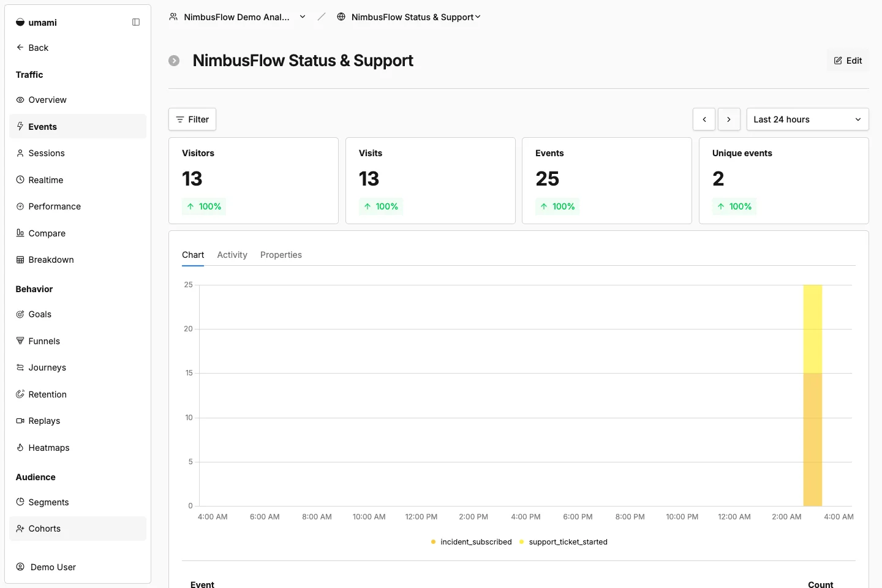Open Breakdown in the sidebar
The height and width of the screenshot is (588, 882).
point(78,260)
